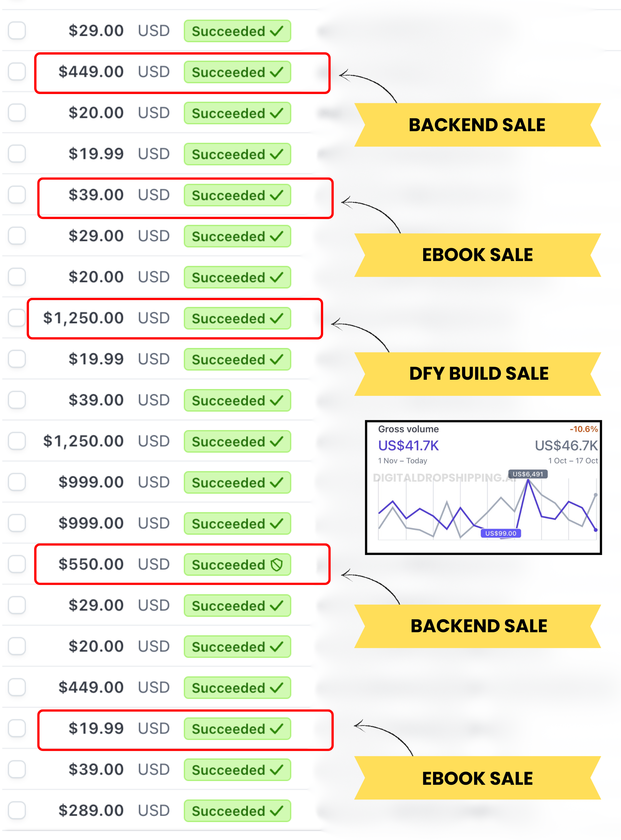This screenshot has width=621, height=840.
Task: Open the $550.00 USD payment amount
Action: [x=91, y=564]
